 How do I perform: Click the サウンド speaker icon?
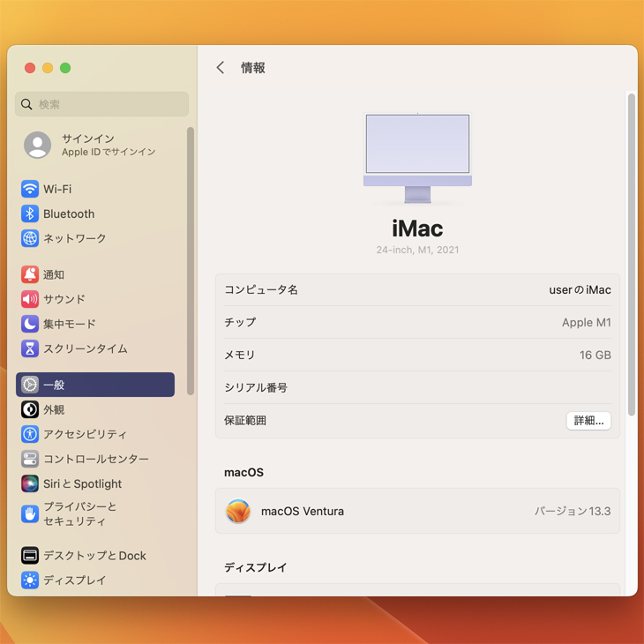pos(30,299)
